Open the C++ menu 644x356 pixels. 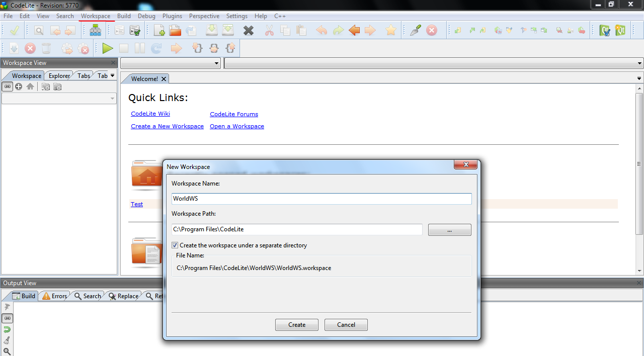pos(280,16)
